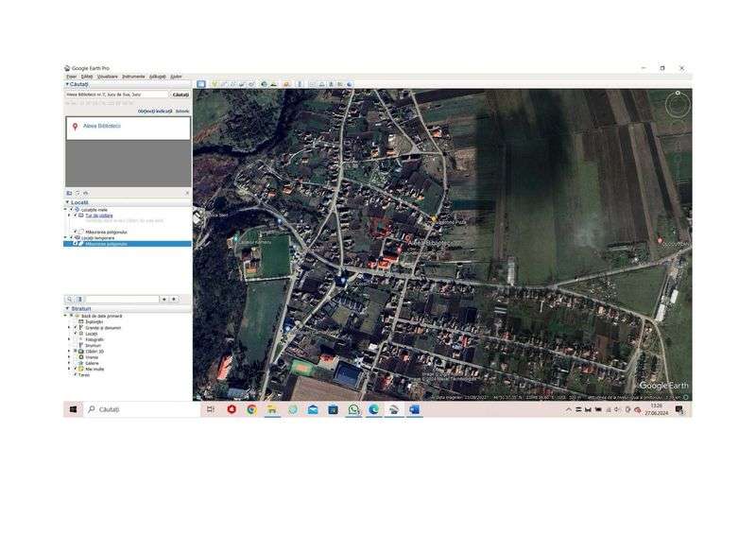756x535 pixels.
Task: Toggle the Tur de vizitare checkbox
Action: 76,216
